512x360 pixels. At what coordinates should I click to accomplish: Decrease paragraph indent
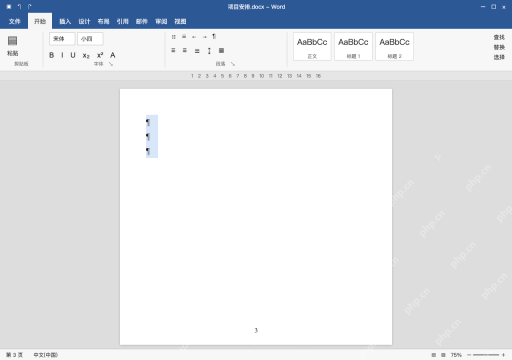click(194, 37)
